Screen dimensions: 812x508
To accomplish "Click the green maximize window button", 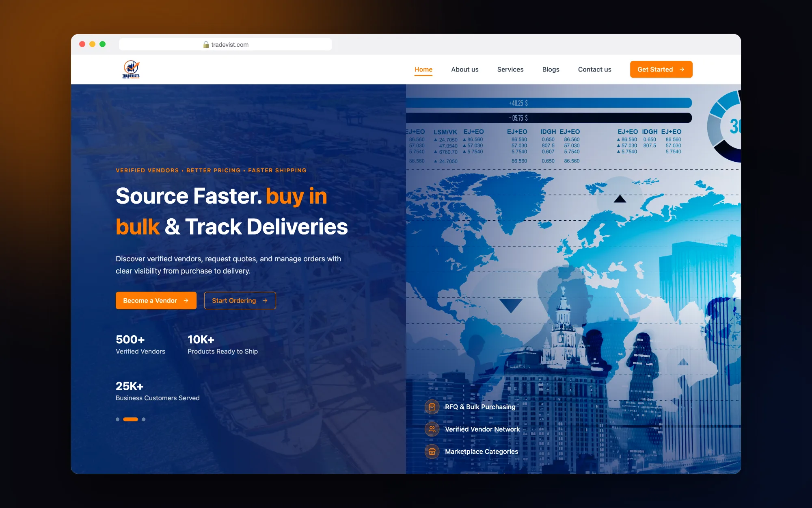I will click(x=102, y=44).
